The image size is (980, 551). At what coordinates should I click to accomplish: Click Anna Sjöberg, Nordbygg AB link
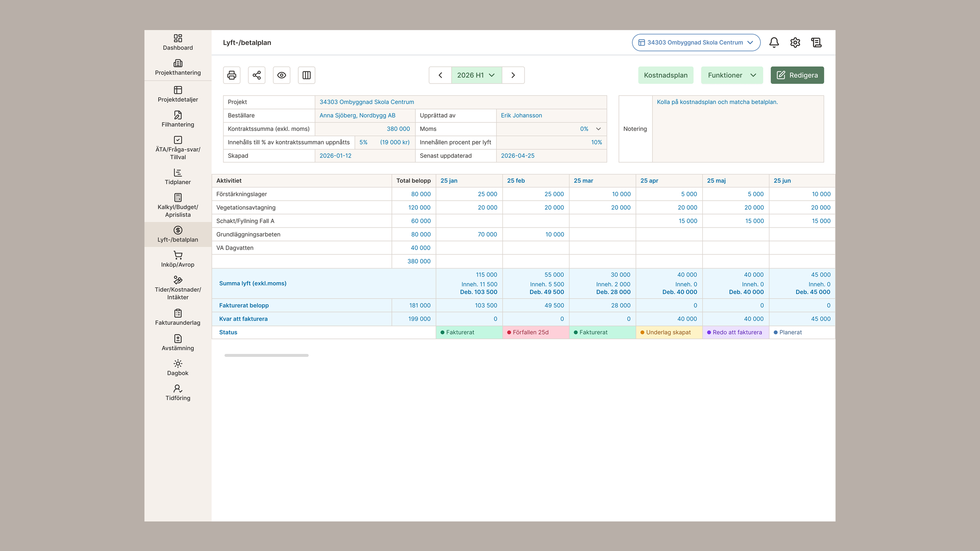(357, 115)
